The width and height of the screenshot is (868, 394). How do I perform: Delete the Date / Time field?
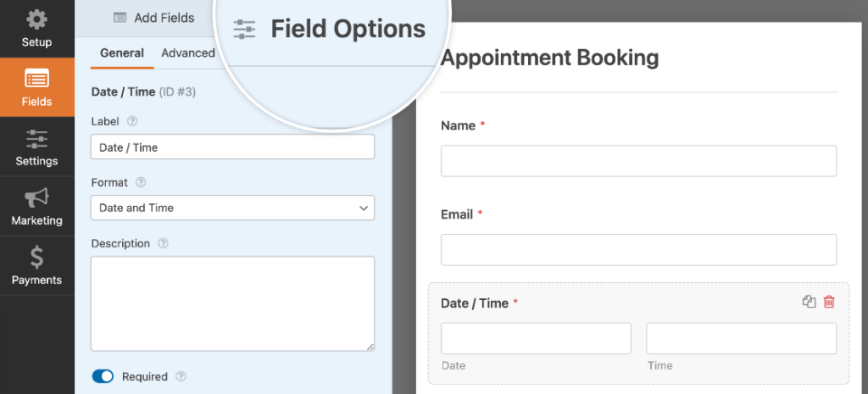pyautogui.click(x=829, y=302)
